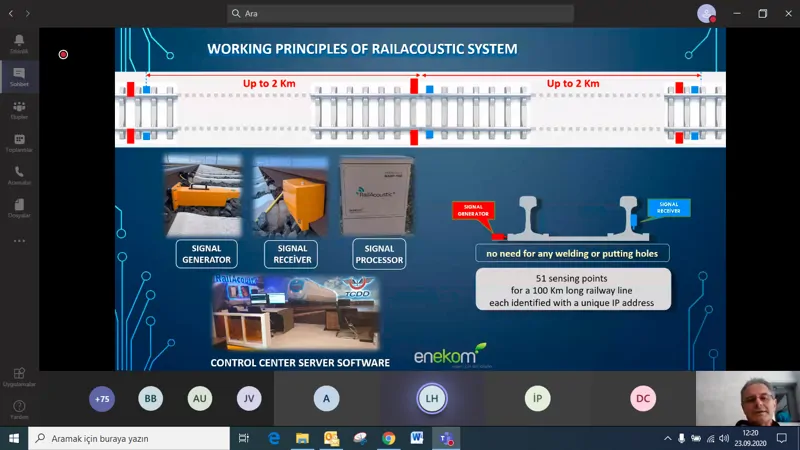Viewport: 800px width, 450px height.
Task: Show the +75 additional participants
Action: 102,398
